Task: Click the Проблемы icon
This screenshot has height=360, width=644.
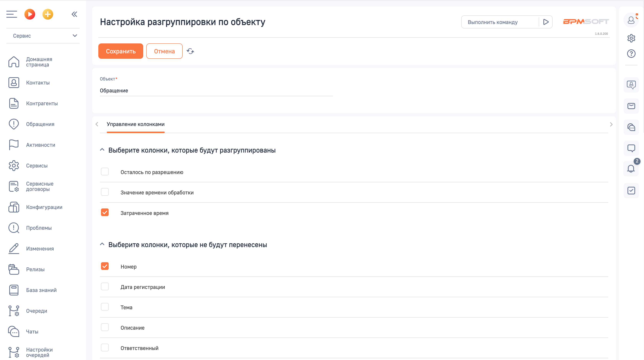Action: point(14,228)
